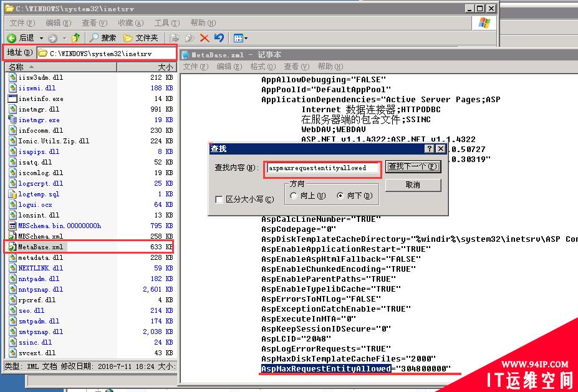Select the 向上 (Up) direction radio button

pyautogui.click(x=294, y=196)
